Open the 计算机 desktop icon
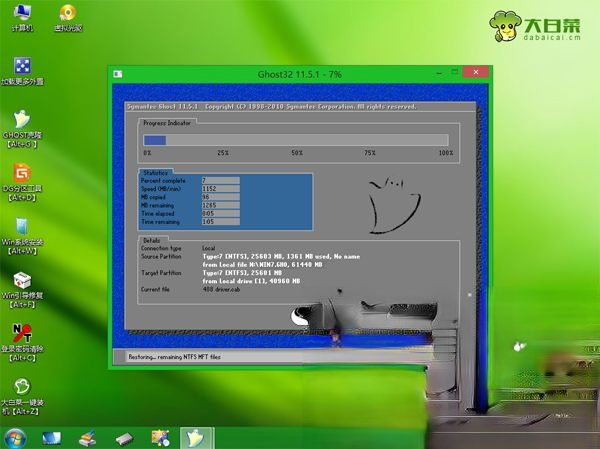The height and width of the screenshot is (449, 600). pyautogui.click(x=22, y=17)
